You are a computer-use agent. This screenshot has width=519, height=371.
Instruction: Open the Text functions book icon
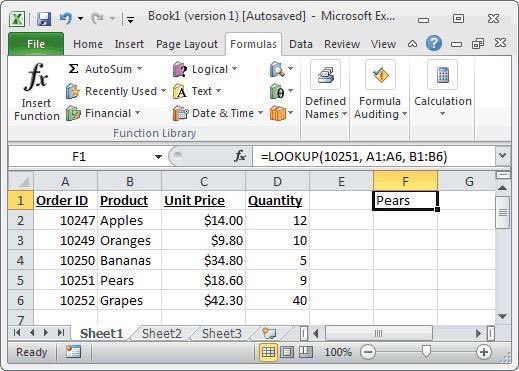180,91
